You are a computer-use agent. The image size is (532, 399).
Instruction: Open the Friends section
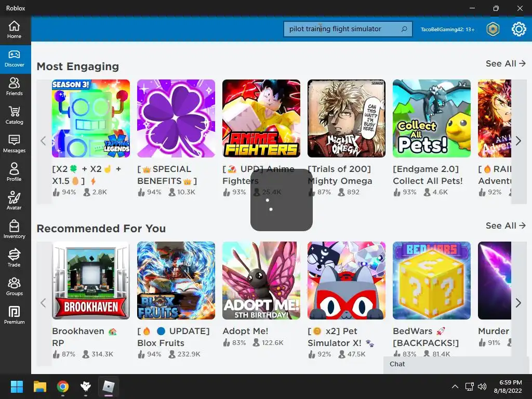point(14,87)
